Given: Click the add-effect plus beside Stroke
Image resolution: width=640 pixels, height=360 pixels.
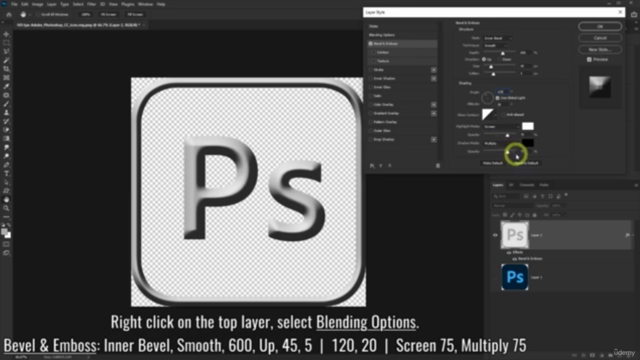Looking at the screenshot, I should (x=433, y=70).
